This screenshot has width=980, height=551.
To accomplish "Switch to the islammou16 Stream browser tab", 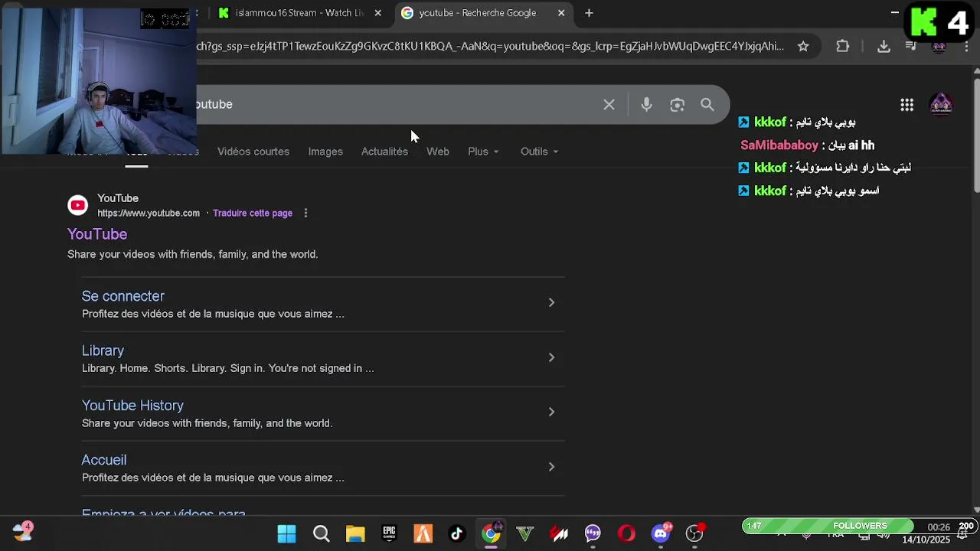I will 299,13.
